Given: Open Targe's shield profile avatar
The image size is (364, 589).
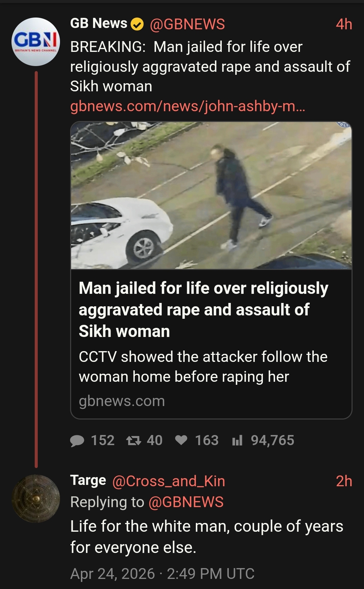Looking at the screenshot, I should (36, 499).
